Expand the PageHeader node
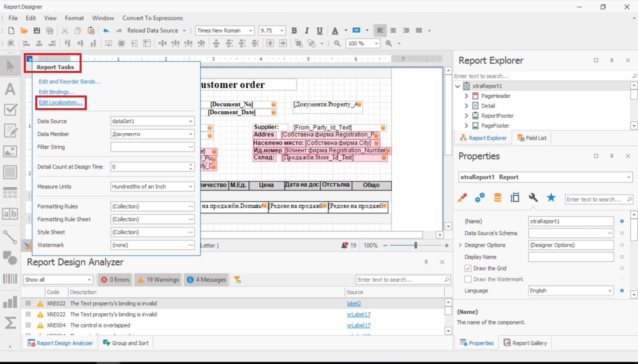 (466, 96)
